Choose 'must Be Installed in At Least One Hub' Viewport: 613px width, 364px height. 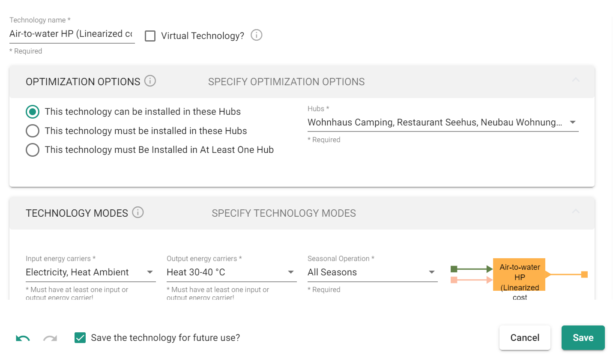click(33, 150)
